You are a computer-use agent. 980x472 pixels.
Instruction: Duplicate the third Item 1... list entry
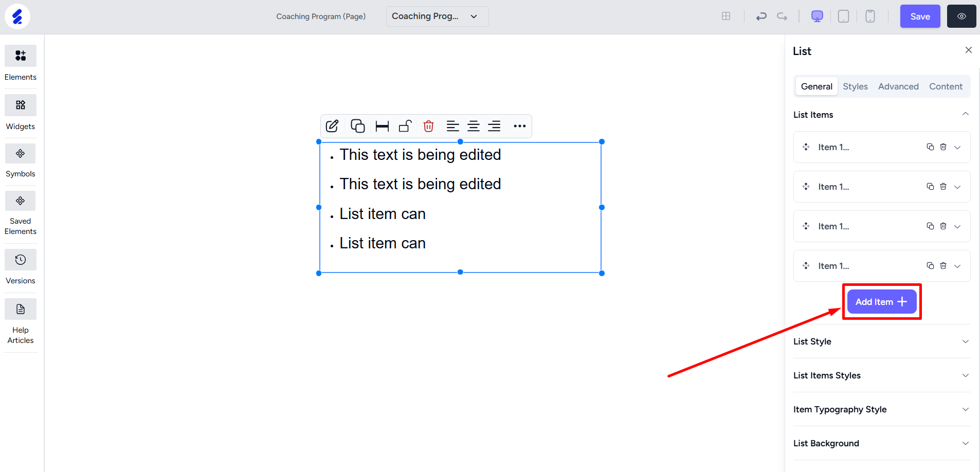930,226
